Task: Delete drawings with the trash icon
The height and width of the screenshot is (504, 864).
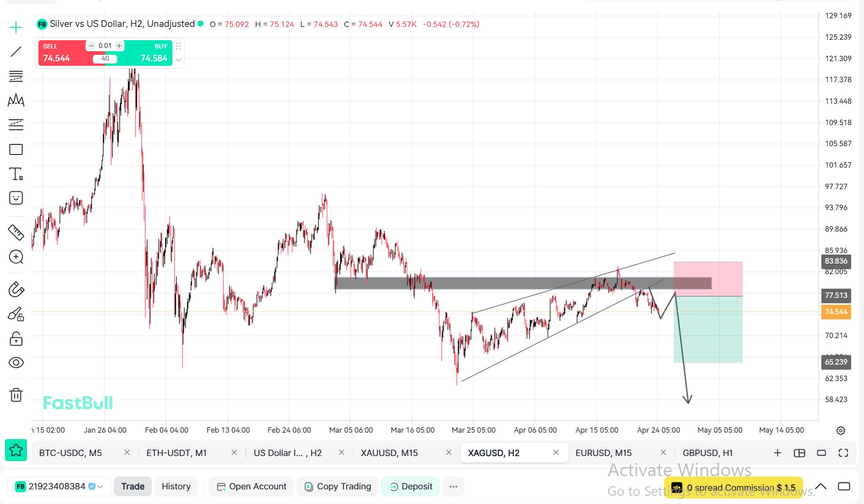Action: [x=16, y=395]
